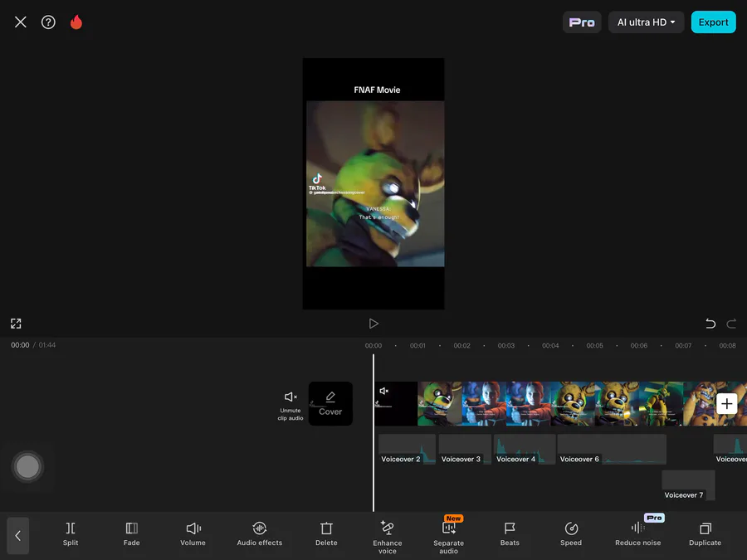Unmute clip audio

pyautogui.click(x=290, y=406)
